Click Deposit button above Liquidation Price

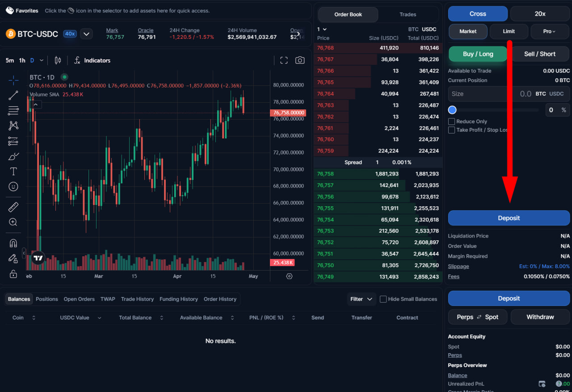pyautogui.click(x=509, y=218)
